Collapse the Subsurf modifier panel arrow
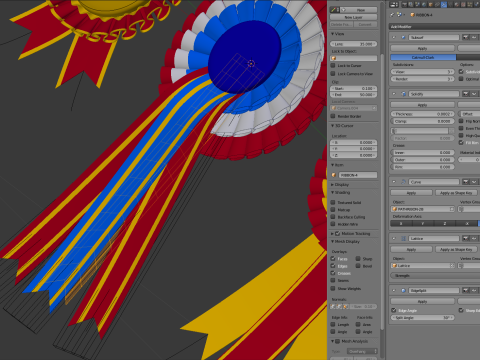This screenshot has height=360, width=480. (394, 37)
